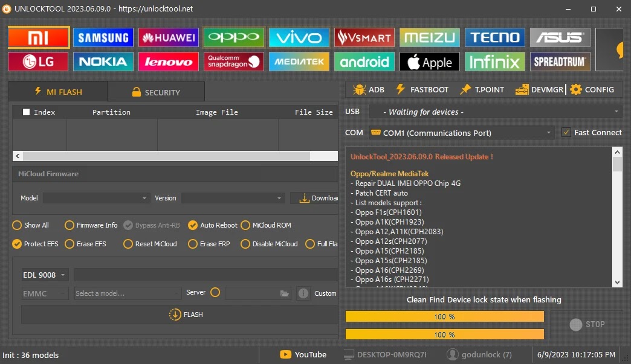Open the Version dropdown

pyautogui.click(x=233, y=198)
